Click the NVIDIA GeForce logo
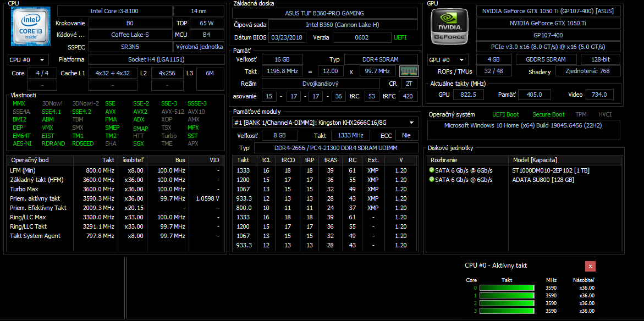The width and height of the screenshot is (644, 321). click(449, 26)
